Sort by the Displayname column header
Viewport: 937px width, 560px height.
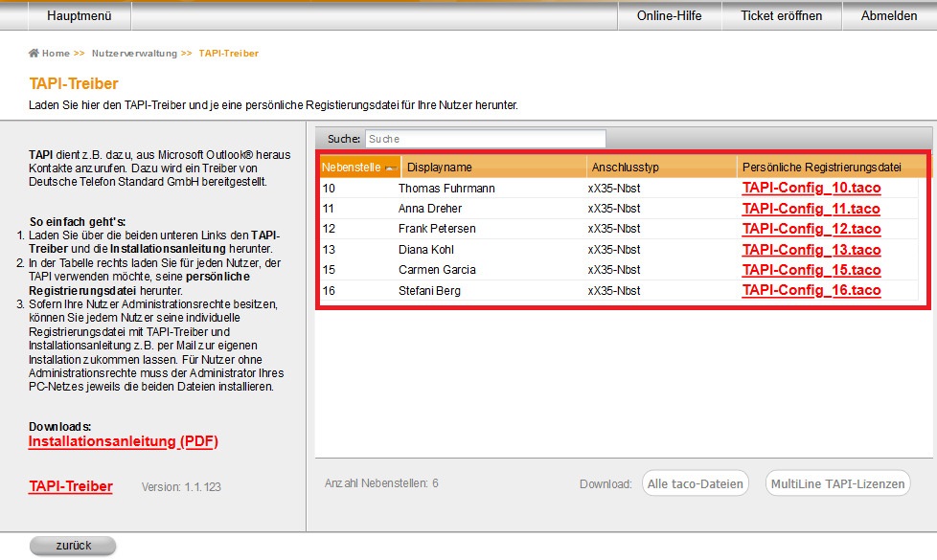pyautogui.click(x=493, y=168)
